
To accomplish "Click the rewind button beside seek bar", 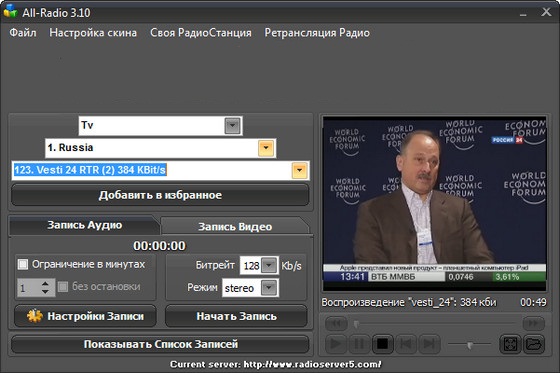I will 336,323.
